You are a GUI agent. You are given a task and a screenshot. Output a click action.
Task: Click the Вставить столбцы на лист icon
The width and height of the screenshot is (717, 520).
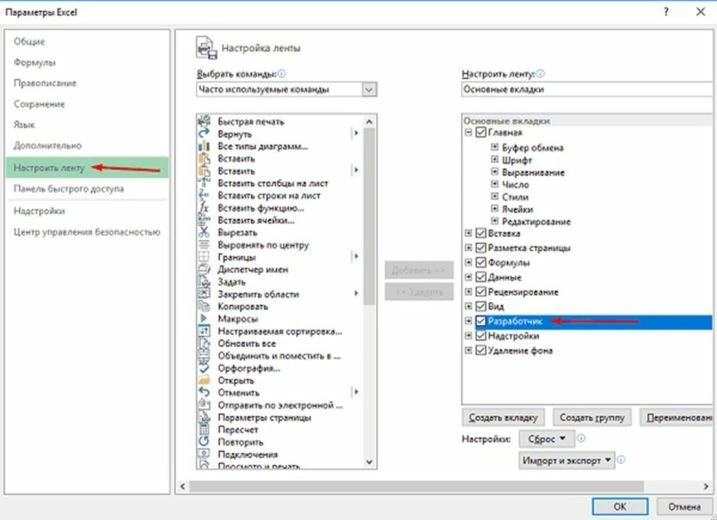204,183
